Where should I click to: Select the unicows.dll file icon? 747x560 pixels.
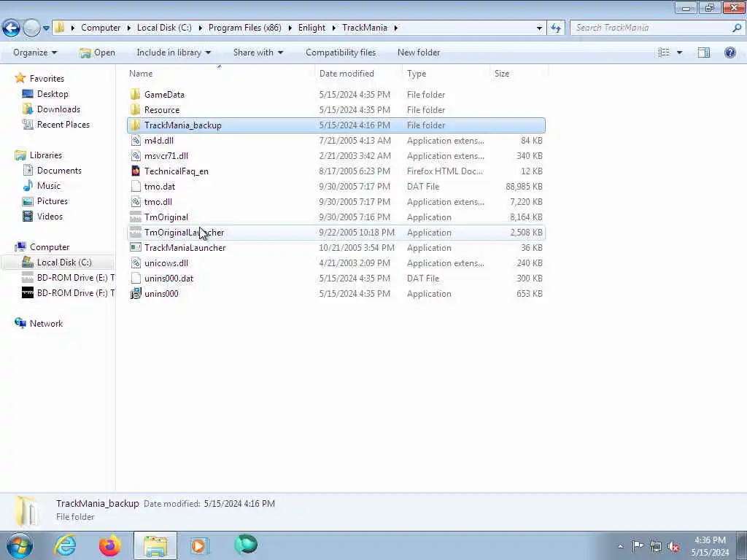click(136, 262)
